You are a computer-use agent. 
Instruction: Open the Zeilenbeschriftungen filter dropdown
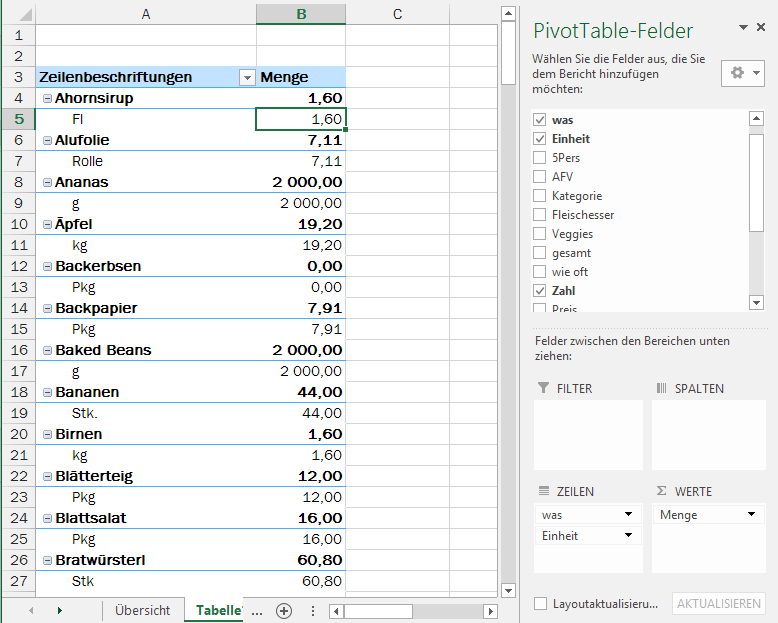(246, 78)
